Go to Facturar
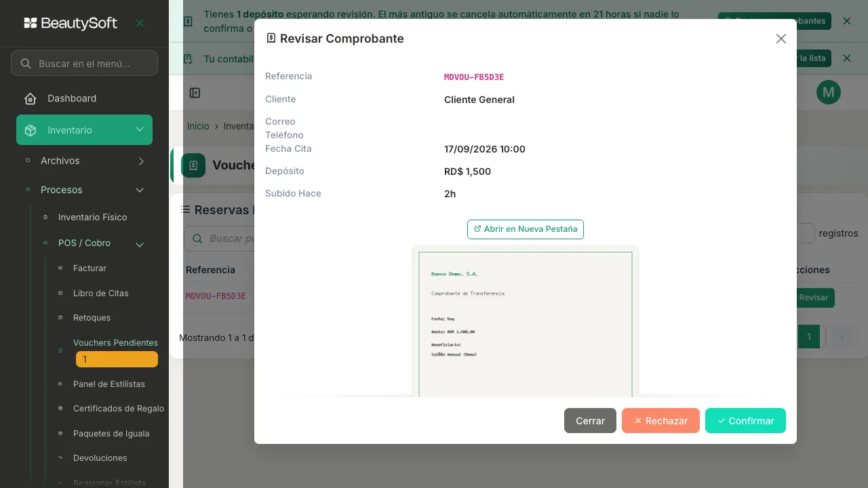The height and width of the screenshot is (488, 868). 90,268
